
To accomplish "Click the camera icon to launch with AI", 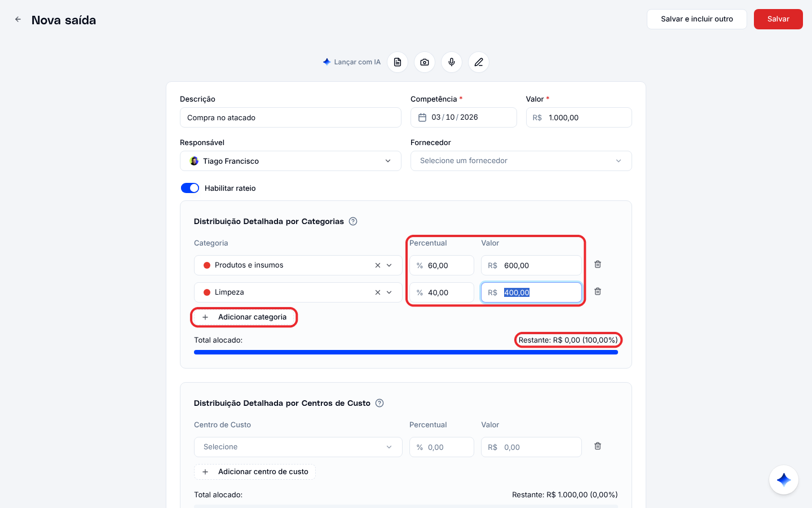I will tap(425, 62).
